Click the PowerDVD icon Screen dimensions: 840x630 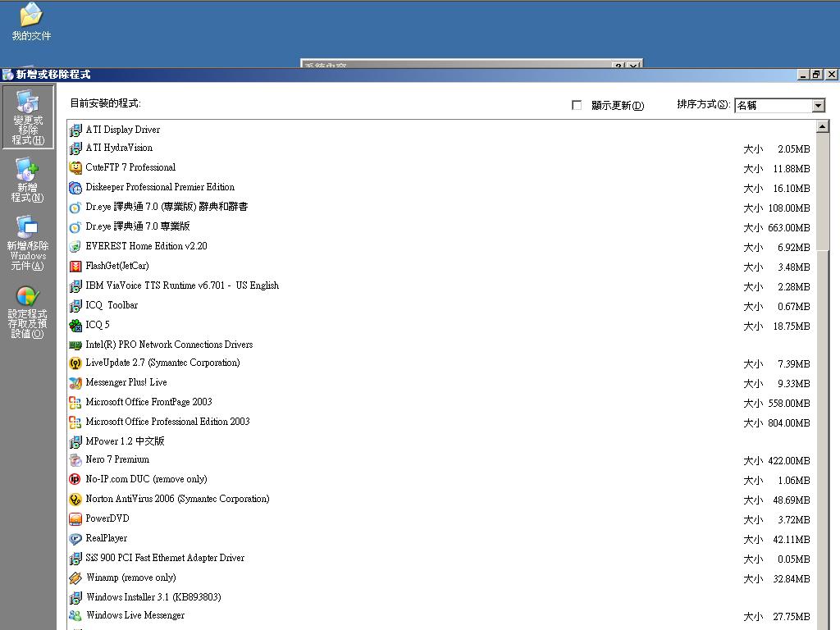point(75,519)
